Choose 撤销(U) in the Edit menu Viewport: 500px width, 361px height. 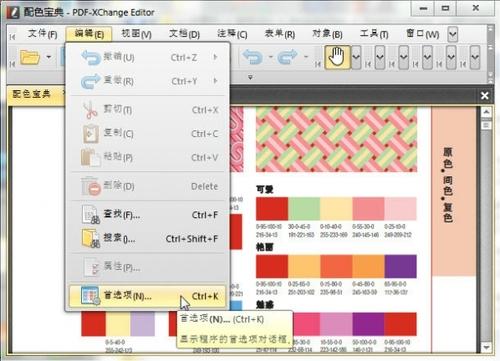pyautogui.click(x=148, y=57)
